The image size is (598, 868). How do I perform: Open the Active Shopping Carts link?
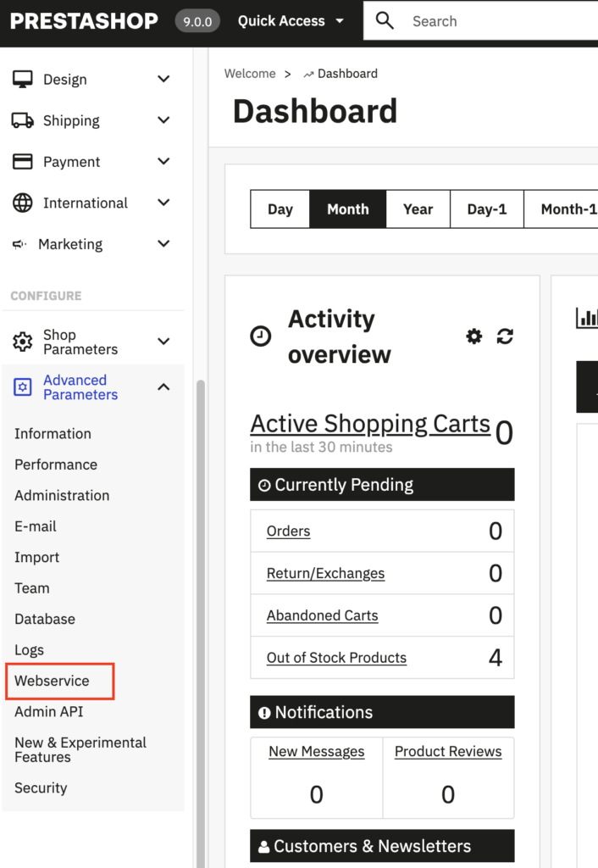[370, 424]
